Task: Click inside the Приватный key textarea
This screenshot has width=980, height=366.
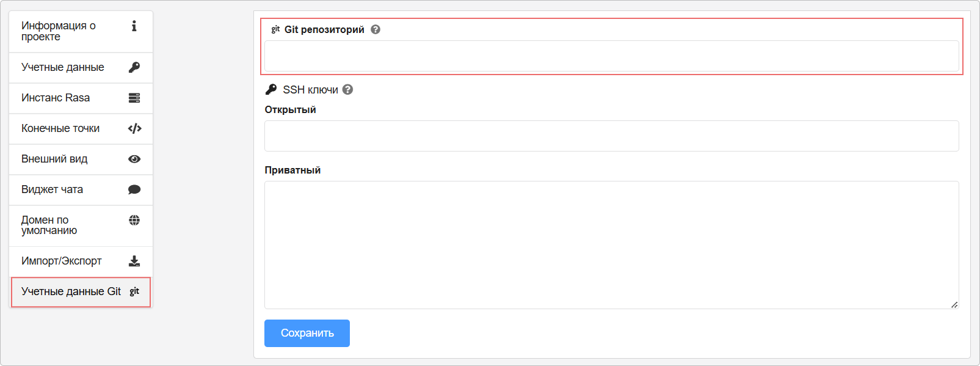Action: click(611, 244)
